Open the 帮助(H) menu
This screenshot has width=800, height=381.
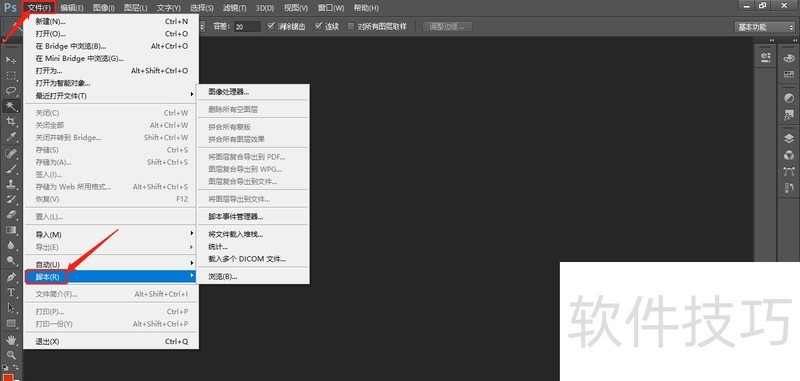pyautogui.click(x=366, y=8)
